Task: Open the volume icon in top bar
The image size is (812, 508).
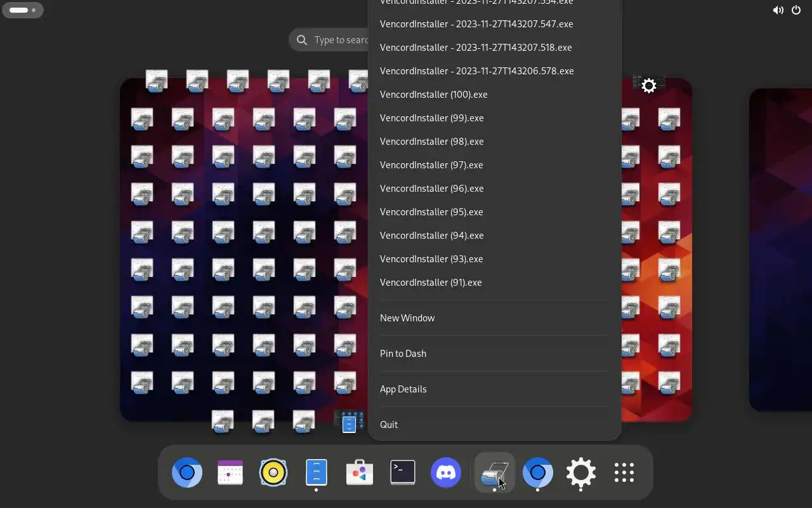Action: 778,10
